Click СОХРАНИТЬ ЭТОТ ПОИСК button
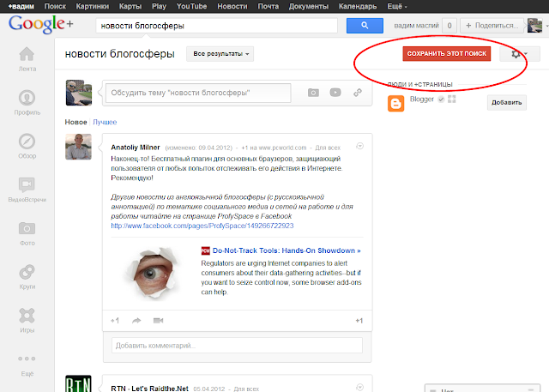The width and height of the screenshot is (549, 392). 446,53
